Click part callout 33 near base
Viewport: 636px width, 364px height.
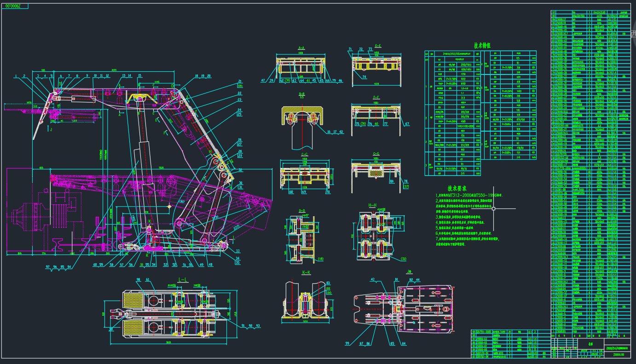pos(237,251)
